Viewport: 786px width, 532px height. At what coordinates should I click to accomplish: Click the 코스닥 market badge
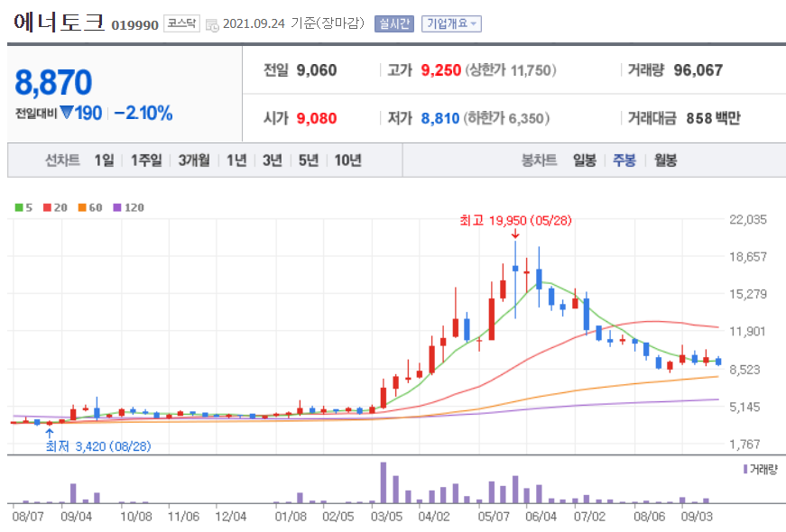tap(181, 23)
